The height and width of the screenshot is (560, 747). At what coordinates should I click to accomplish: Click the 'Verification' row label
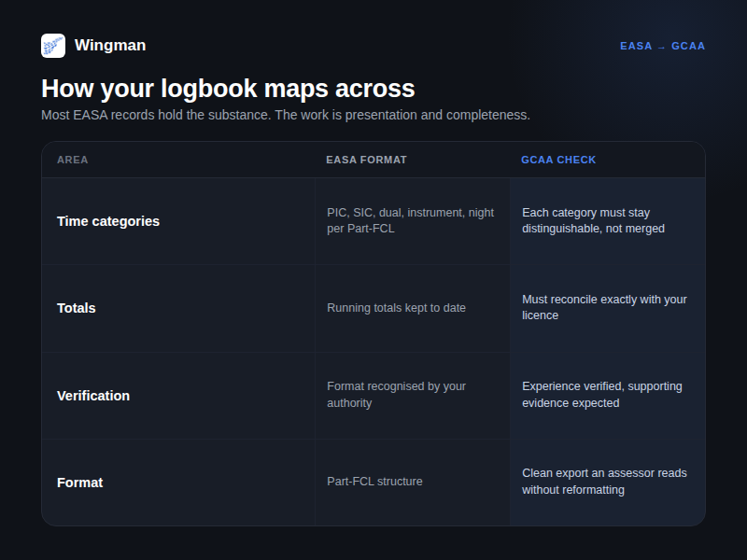click(93, 396)
